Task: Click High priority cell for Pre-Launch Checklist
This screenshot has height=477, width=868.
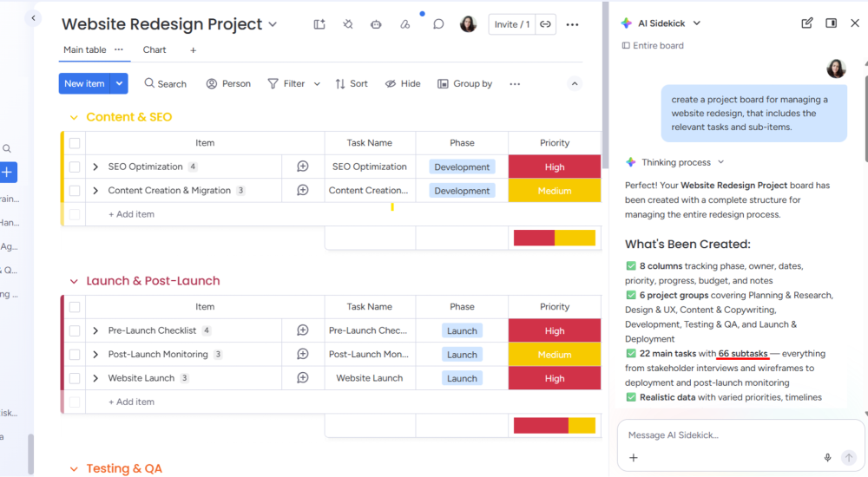Action: [554, 330]
